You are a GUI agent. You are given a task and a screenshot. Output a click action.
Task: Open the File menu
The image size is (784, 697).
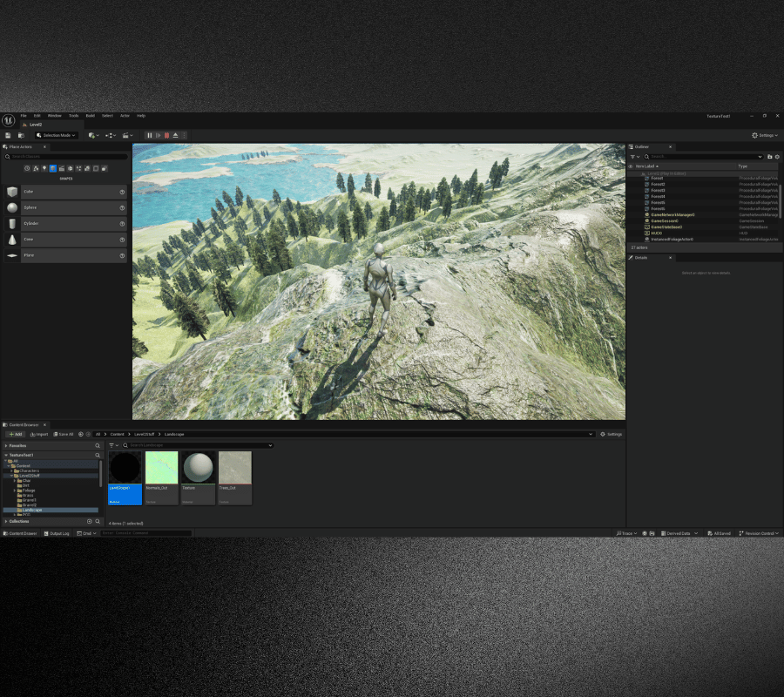(24, 116)
